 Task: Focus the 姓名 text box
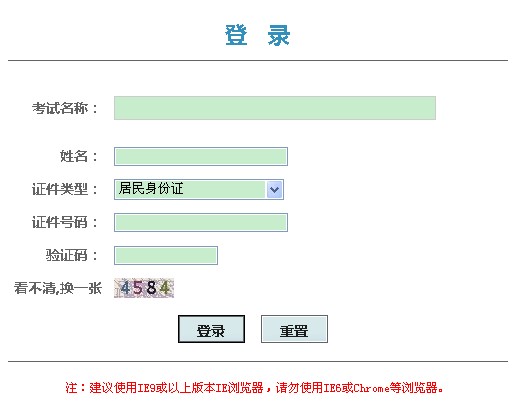pos(201,156)
